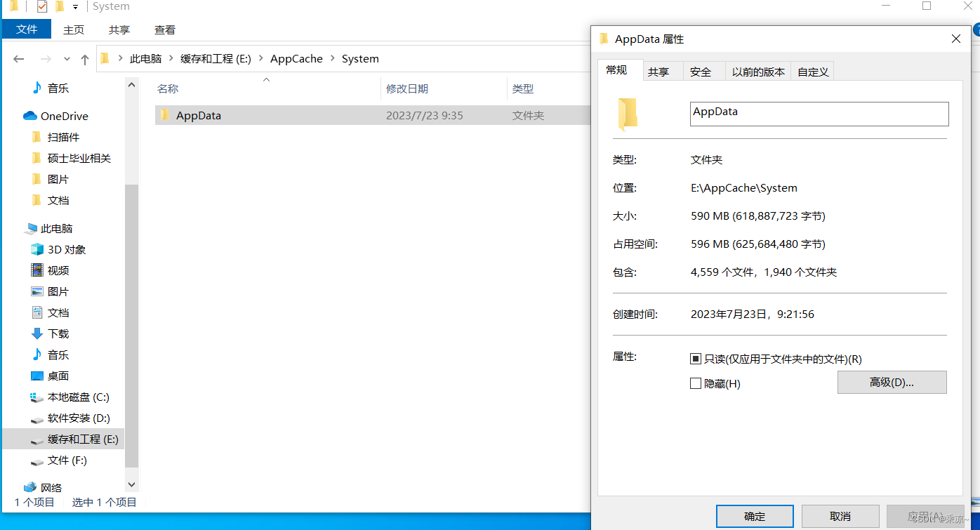Click the sidebar scrollbar down arrow

coord(131,484)
